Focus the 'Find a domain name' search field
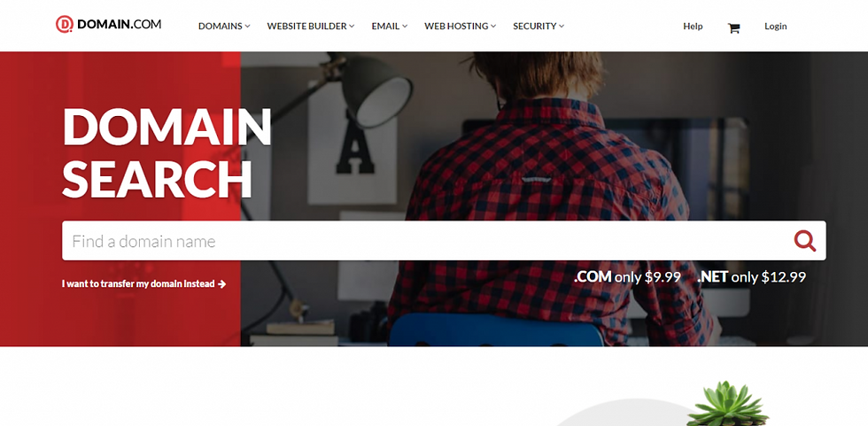Screen dimensions: 868x426 (426, 241)
